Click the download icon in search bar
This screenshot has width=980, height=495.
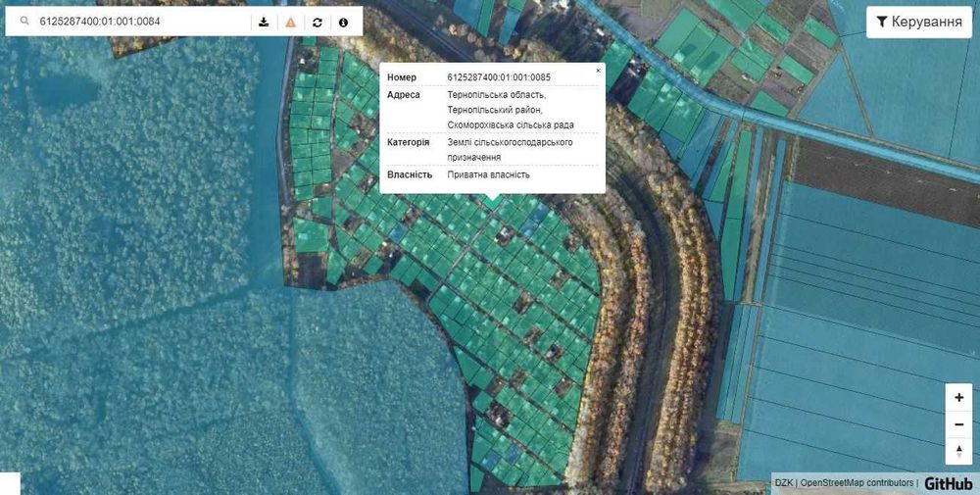[x=264, y=22]
